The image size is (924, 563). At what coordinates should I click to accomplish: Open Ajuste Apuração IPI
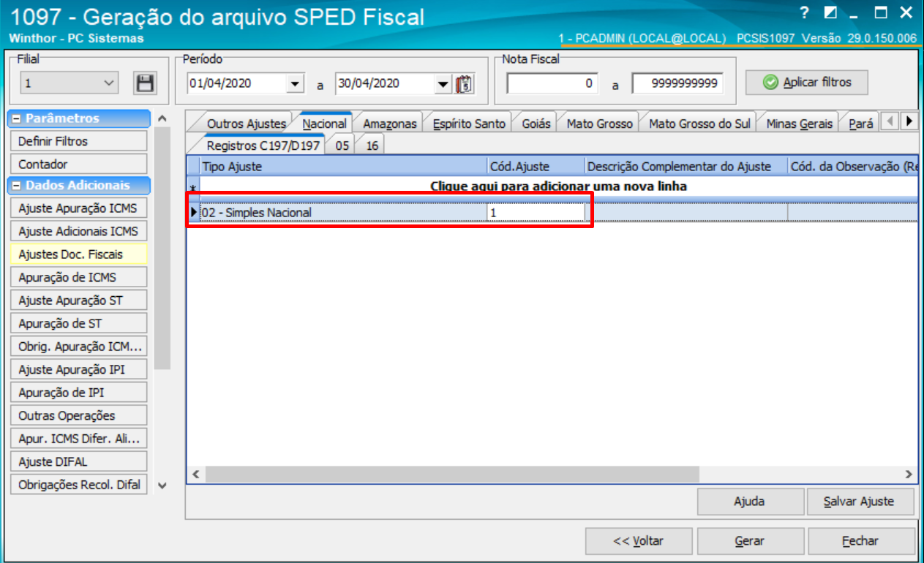pyautogui.click(x=79, y=369)
